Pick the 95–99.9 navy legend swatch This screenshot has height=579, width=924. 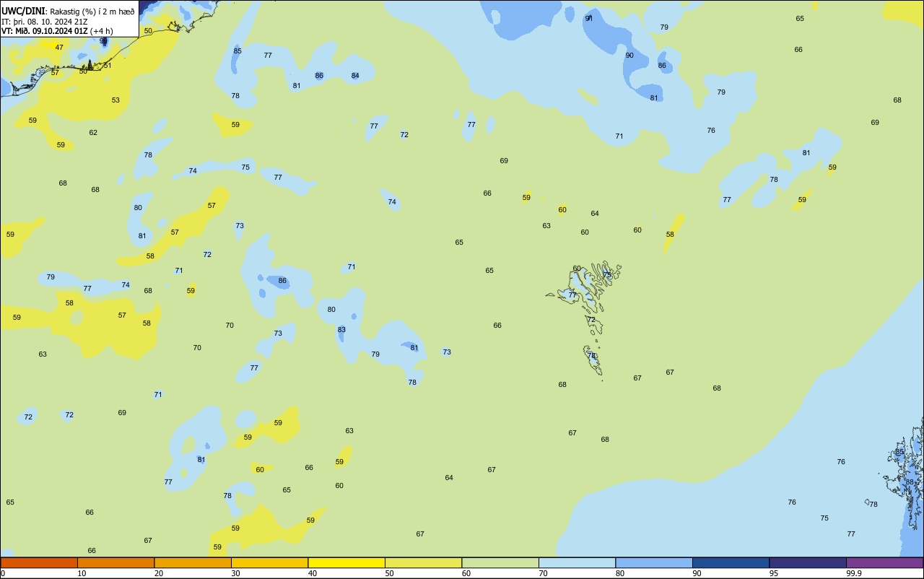click(x=808, y=562)
